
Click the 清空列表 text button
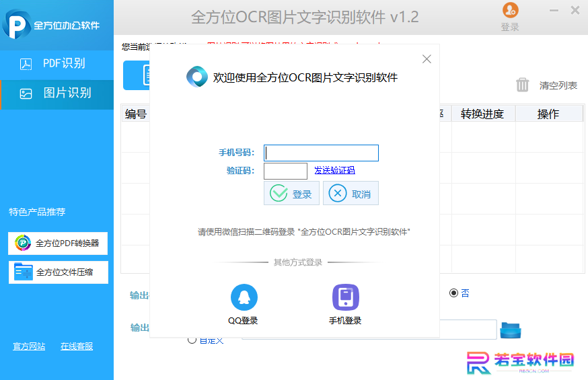(x=558, y=85)
